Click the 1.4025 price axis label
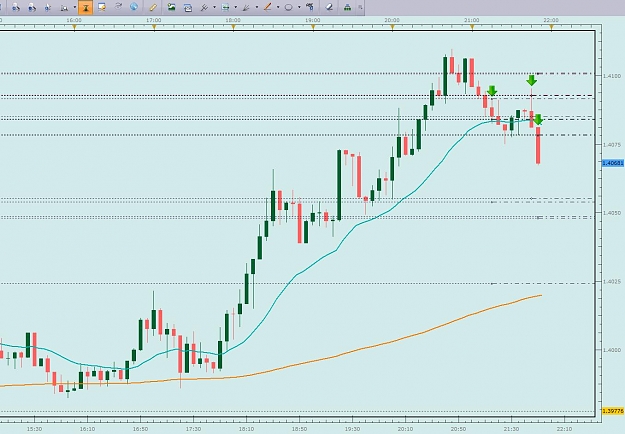 [x=612, y=281]
